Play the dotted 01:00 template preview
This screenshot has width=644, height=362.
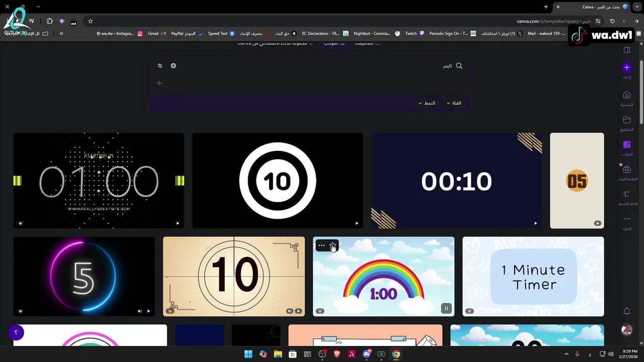click(x=178, y=223)
